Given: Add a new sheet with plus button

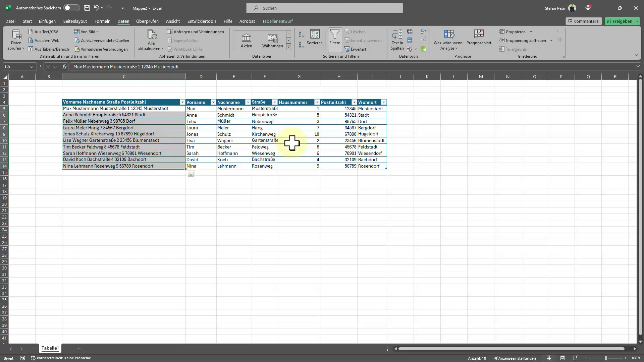Looking at the screenshot, I should click(x=79, y=349).
